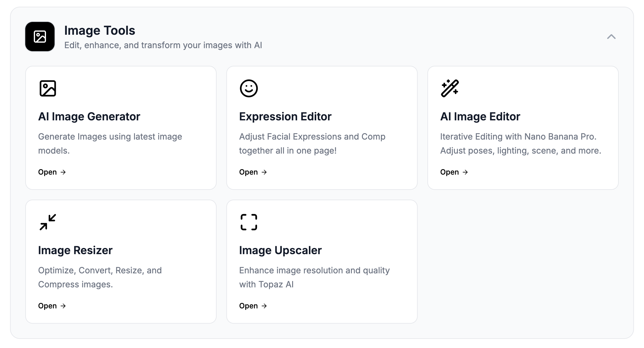Click the AI Image Generator title

89,116
